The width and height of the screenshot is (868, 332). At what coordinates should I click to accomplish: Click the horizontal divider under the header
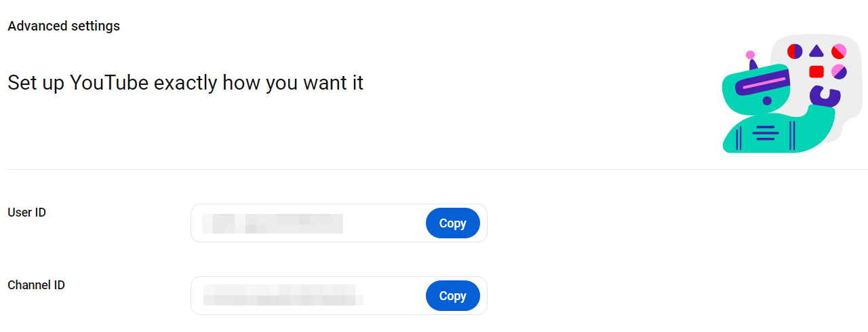coord(434,169)
